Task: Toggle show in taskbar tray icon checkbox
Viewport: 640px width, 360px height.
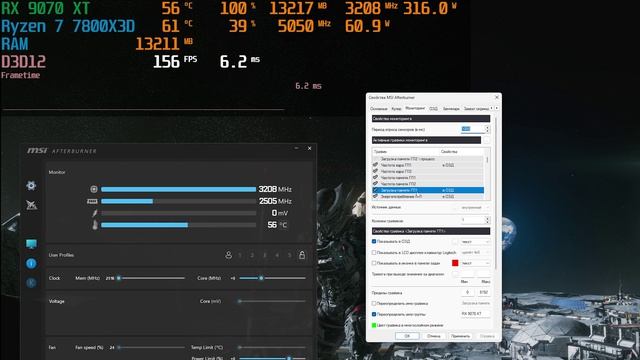Action: pos(374,263)
